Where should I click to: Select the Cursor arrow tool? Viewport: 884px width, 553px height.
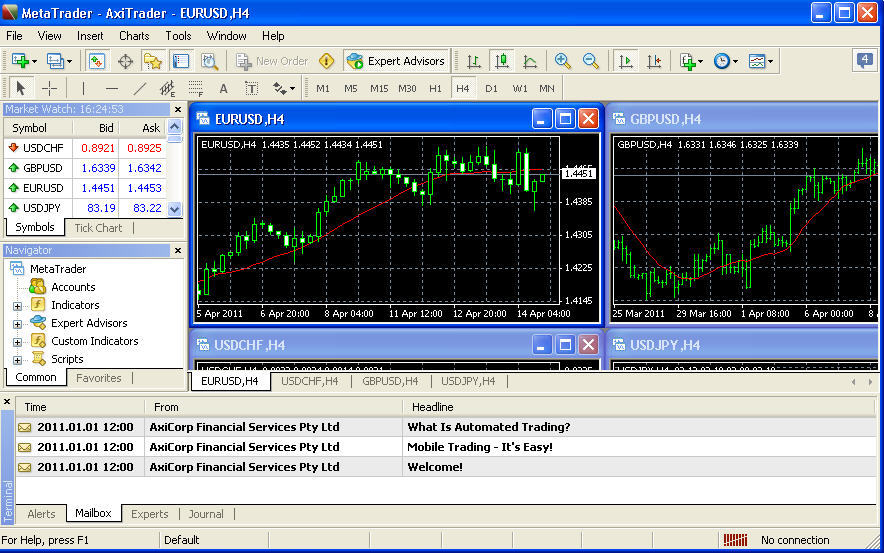click(21, 88)
